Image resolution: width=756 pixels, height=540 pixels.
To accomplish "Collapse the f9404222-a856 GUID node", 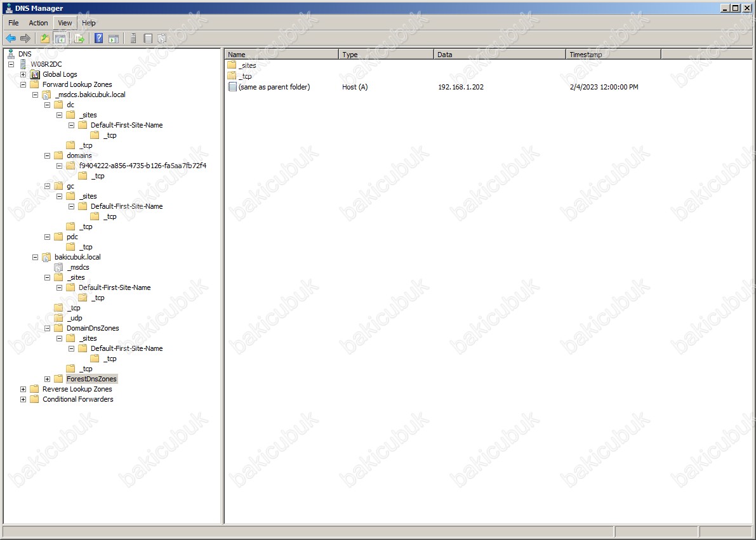I will pyautogui.click(x=59, y=166).
